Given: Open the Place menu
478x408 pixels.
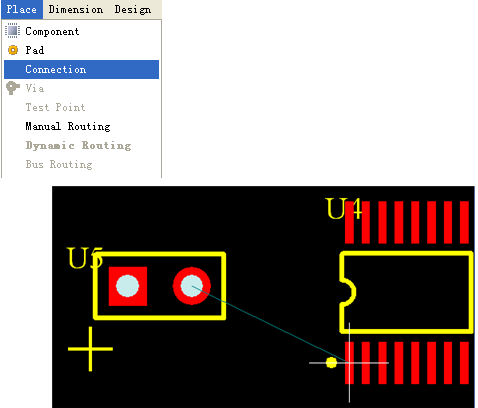Looking at the screenshot, I should click(x=22, y=9).
